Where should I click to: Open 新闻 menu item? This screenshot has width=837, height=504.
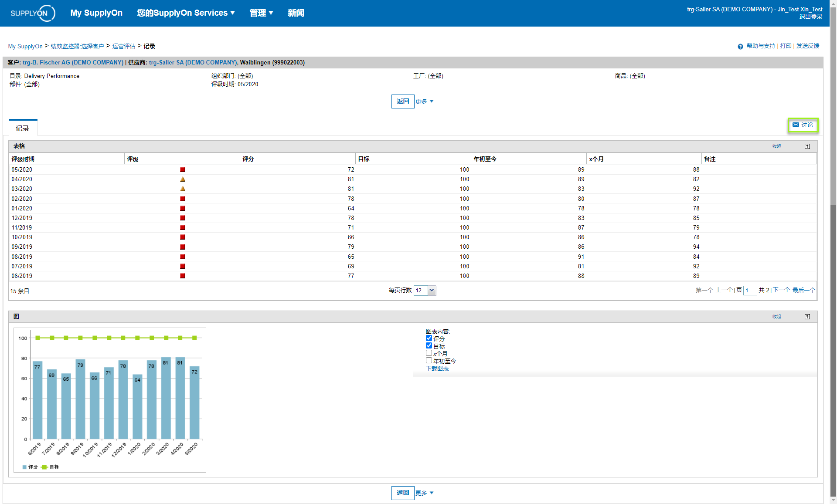(x=296, y=13)
